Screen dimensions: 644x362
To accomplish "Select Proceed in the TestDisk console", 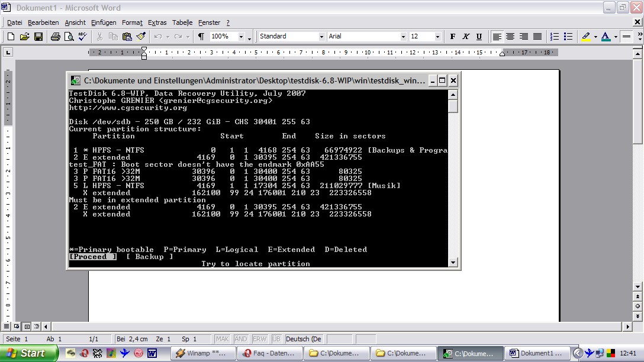I will (93, 257).
